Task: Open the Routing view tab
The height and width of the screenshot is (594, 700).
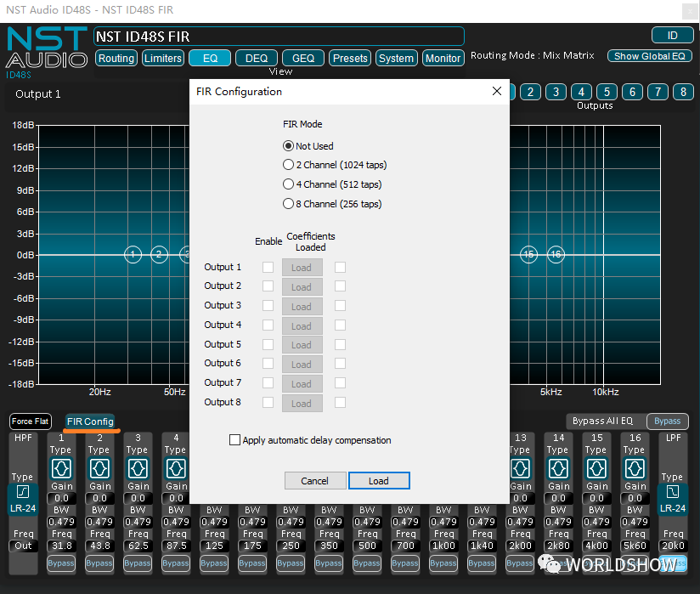Action: 116,58
